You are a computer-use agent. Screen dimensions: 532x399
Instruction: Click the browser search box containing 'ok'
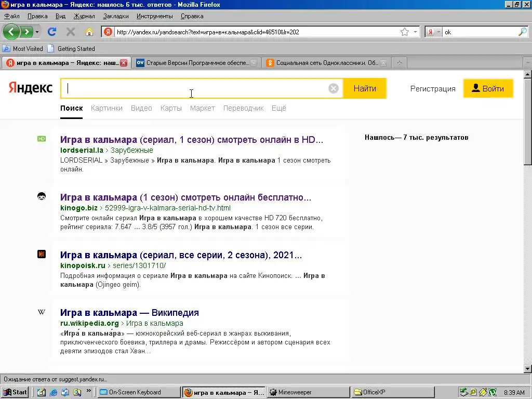click(480, 32)
